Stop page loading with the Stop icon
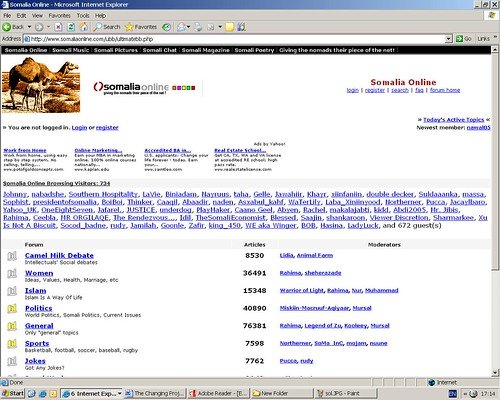This screenshot has width=500, height=400. coord(58,27)
